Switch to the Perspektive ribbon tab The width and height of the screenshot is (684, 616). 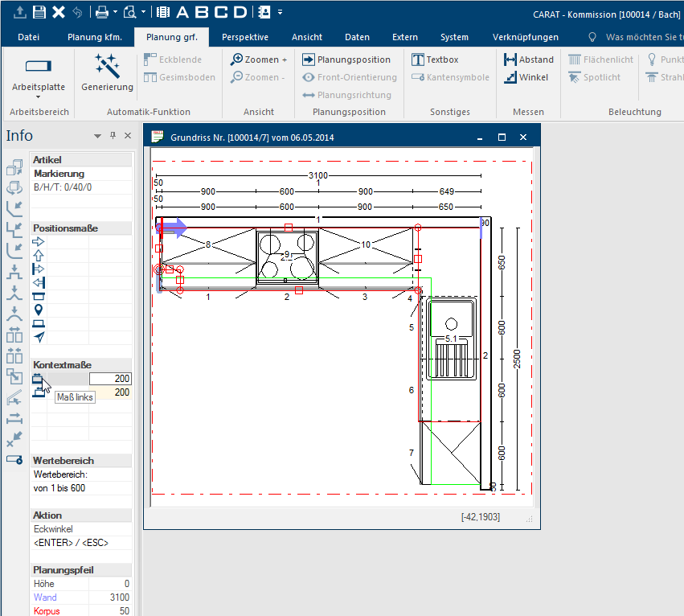[245, 37]
